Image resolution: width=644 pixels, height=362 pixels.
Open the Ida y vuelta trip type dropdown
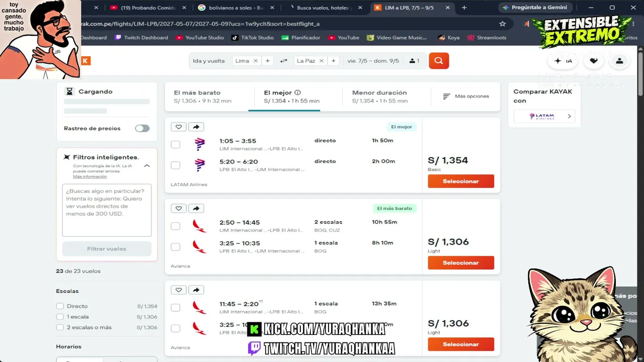pos(209,61)
